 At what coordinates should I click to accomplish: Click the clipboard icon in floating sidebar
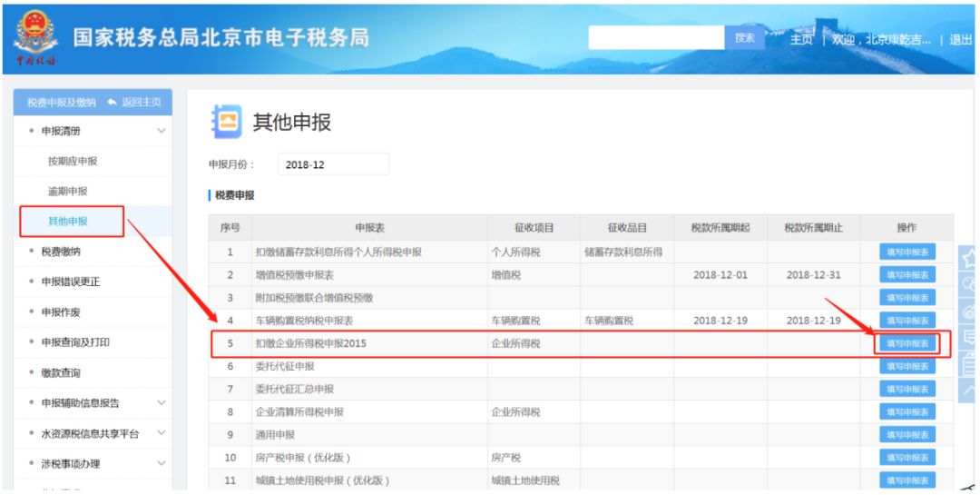pos(969,363)
